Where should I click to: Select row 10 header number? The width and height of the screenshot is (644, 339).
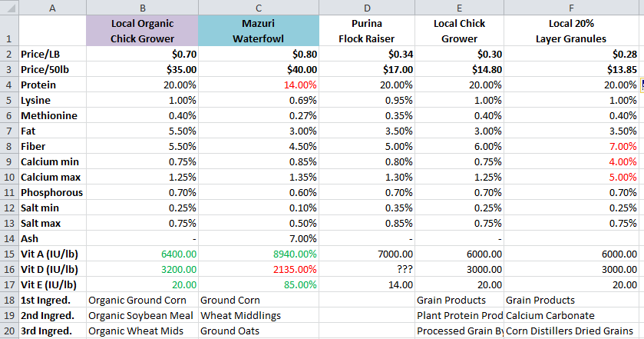pyautogui.click(x=8, y=177)
